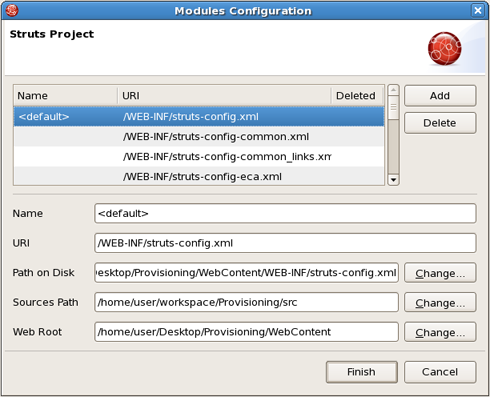
Task: Focus the Web Root field
Action: click(246, 332)
